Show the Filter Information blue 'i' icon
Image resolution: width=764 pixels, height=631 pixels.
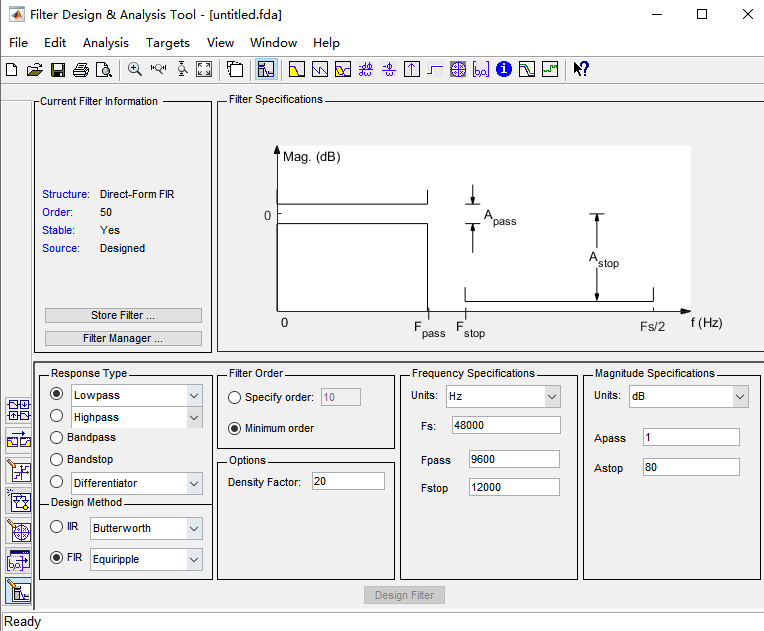point(504,70)
